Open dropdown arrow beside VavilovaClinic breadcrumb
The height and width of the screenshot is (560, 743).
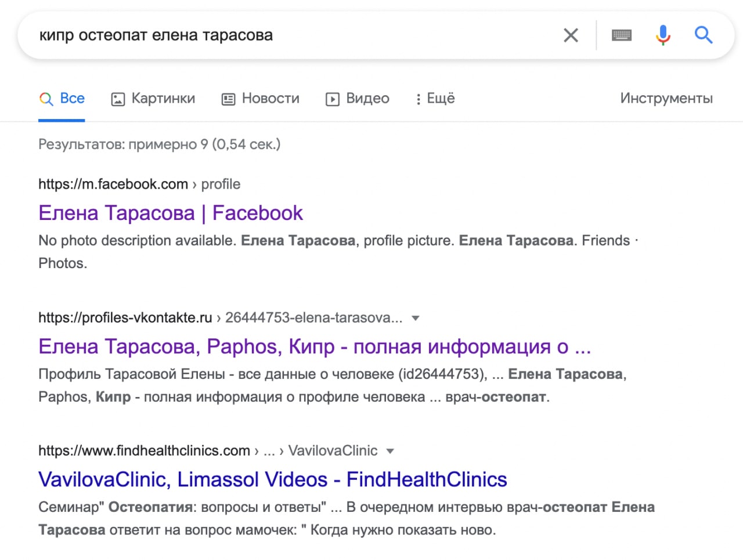point(390,451)
